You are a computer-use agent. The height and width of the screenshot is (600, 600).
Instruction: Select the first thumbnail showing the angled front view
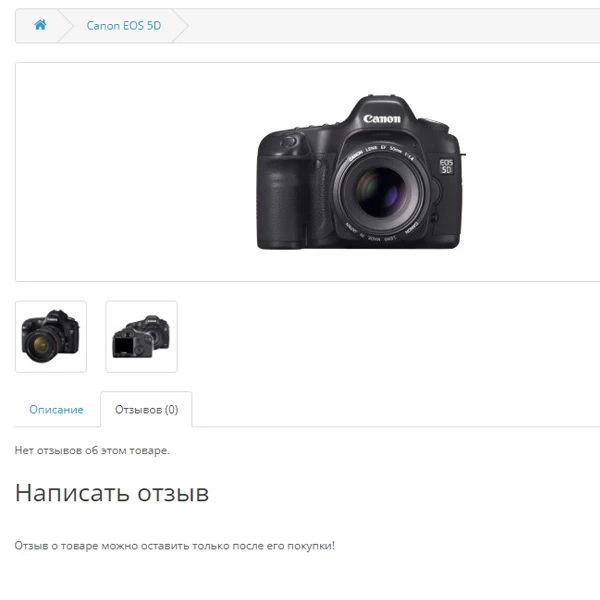(51, 336)
